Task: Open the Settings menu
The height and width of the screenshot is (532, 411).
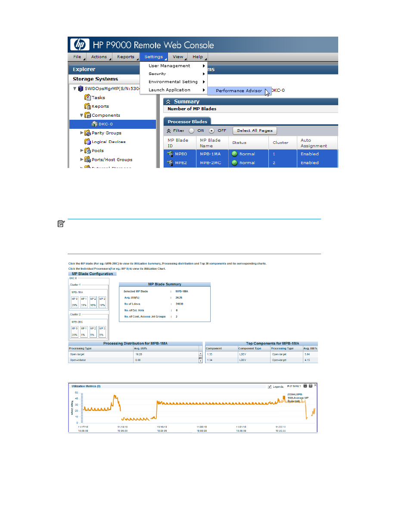Action: (x=154, y=57)
